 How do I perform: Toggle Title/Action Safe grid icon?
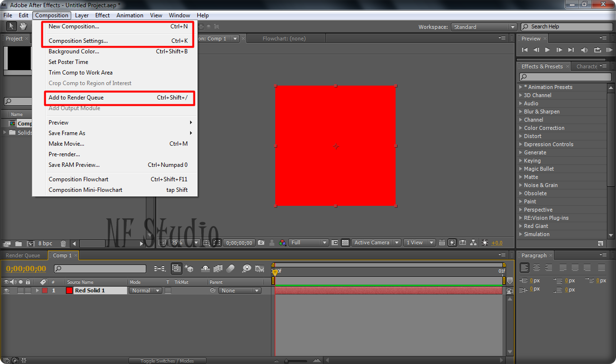pos(207,242)
